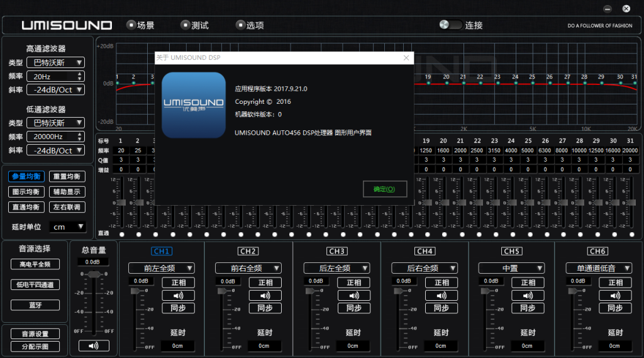Screen dimensions: 644x358
Task: Switch to CH6 channel tab
Action: 597,250
